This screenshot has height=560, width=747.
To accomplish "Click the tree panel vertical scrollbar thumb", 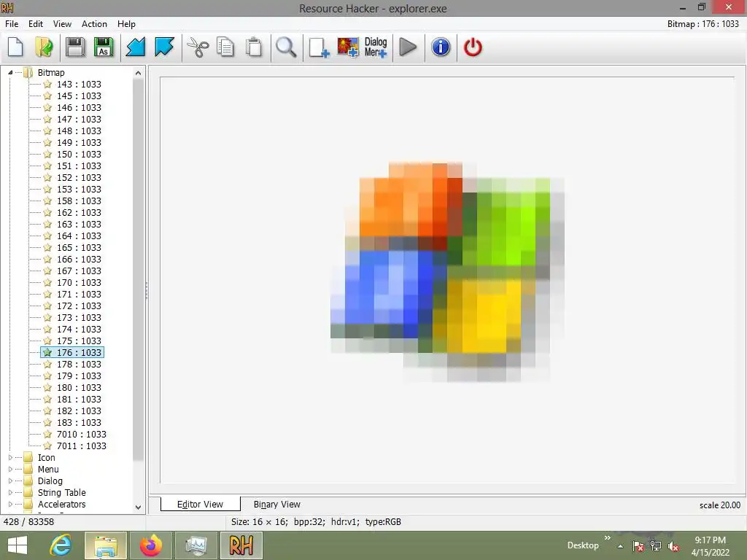I will coord(138,269).
